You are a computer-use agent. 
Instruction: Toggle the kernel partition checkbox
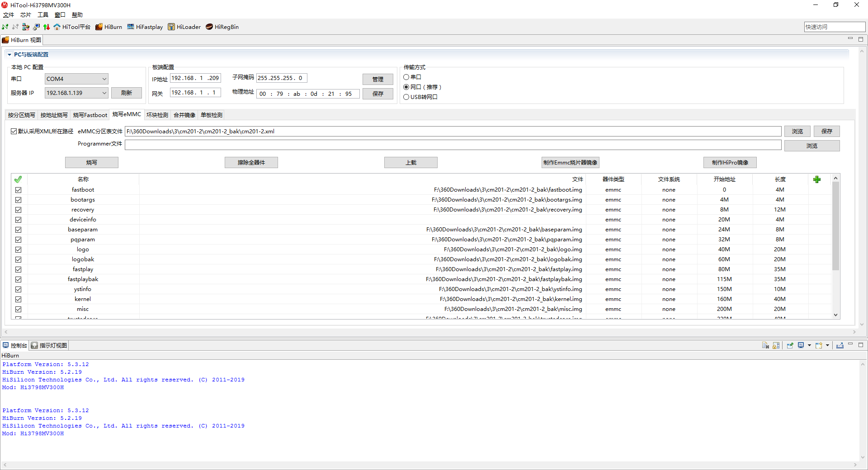click(x=18, y=299)
